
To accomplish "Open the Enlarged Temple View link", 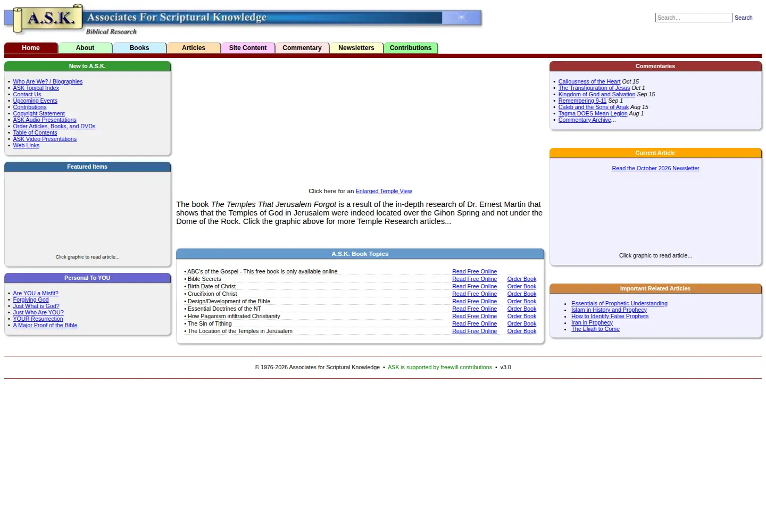I will tap(384, 192).
